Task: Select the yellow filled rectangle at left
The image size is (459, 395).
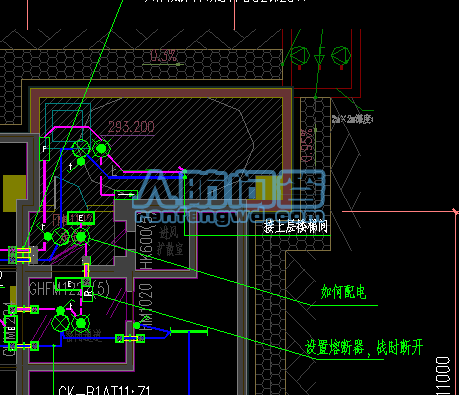Action: tap(14, 193)
